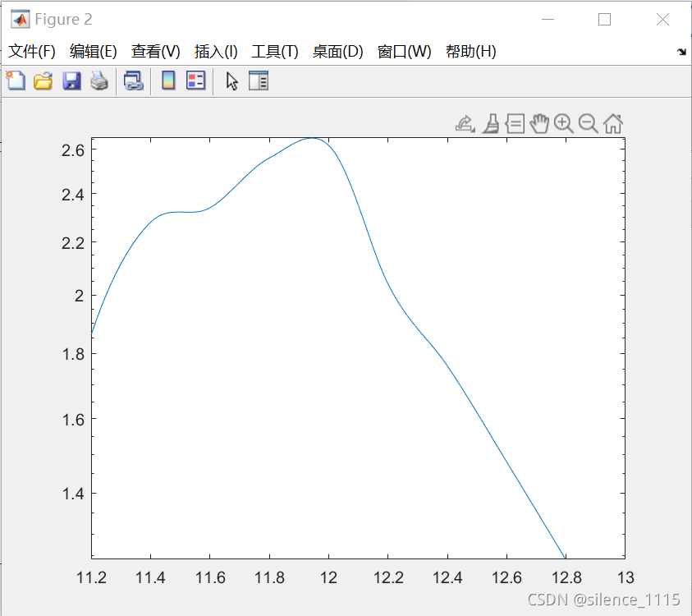
Task: Expand the 插入(I) menu
Action: coord(216,51)
